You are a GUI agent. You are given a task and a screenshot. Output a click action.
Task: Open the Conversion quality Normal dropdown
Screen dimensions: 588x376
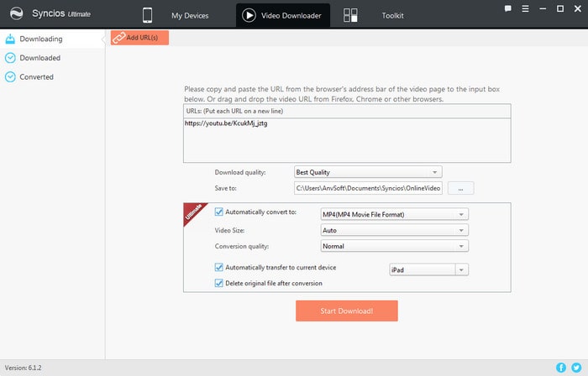click(395, 246)
